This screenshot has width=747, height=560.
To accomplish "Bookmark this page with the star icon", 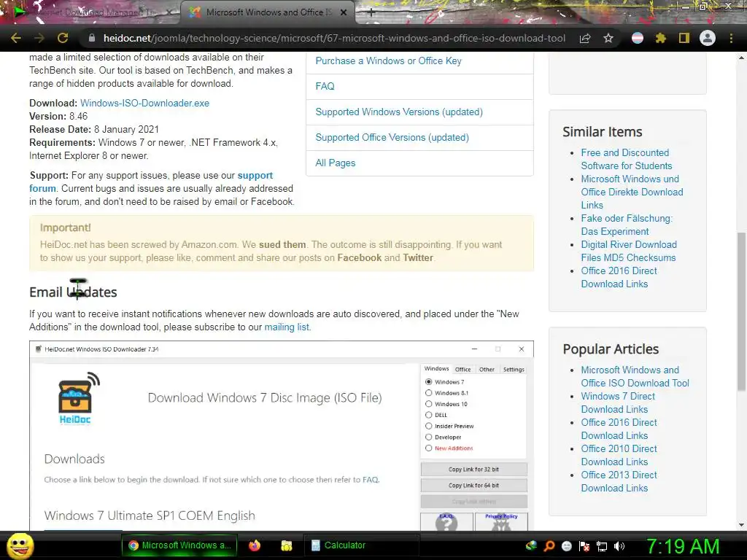I will [x=608, y=38].
